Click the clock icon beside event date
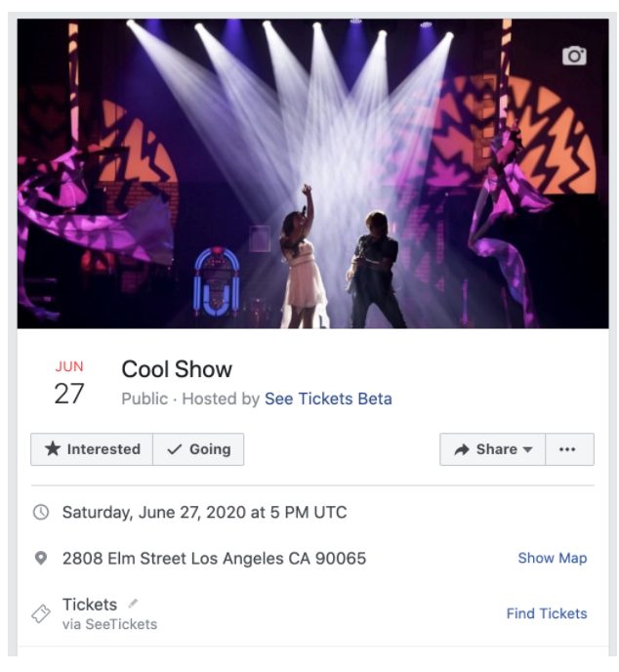 pyautogui.click(x=41, y=512)
